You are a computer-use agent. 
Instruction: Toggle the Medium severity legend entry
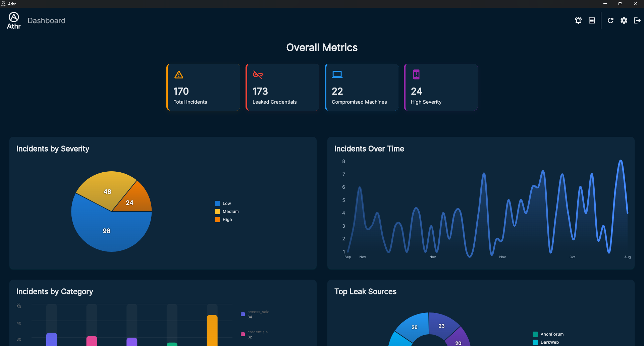click(x=227, y=212)
